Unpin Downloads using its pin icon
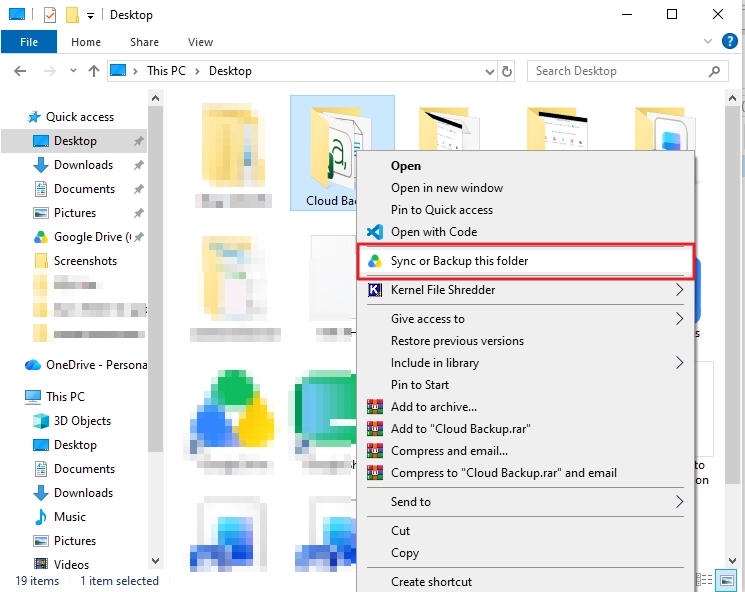The height and width of the screenshot is (592, 745). point(138,165)
